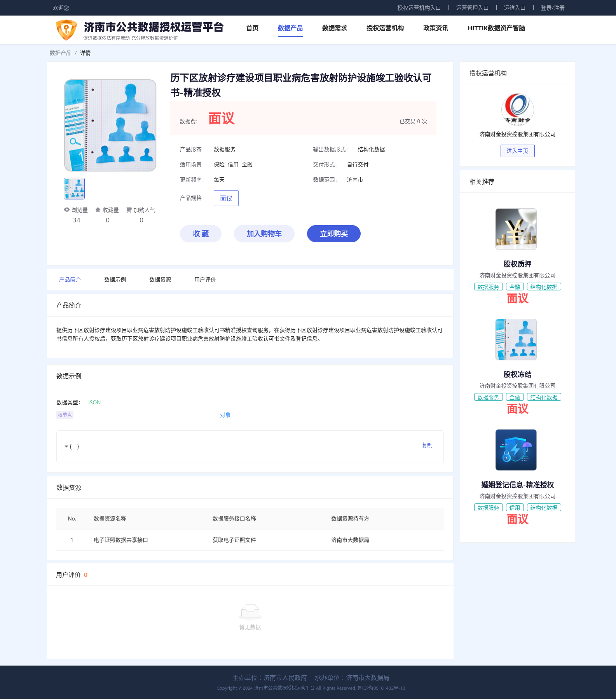Image resolution: width=616 pixels, height=699 pixels.
Task: Click the platform title 济南市公共数据授权运营平台
Action: click(154, 27)
